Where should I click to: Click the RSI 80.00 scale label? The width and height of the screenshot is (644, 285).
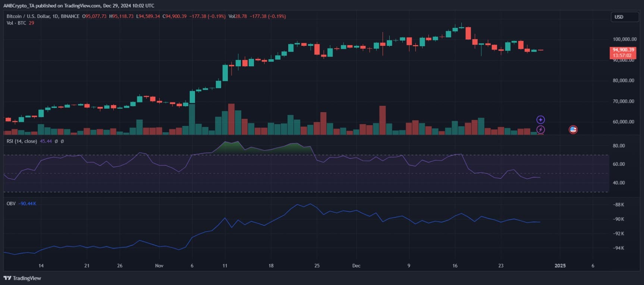pyautogui.click(x=619, y=146)
